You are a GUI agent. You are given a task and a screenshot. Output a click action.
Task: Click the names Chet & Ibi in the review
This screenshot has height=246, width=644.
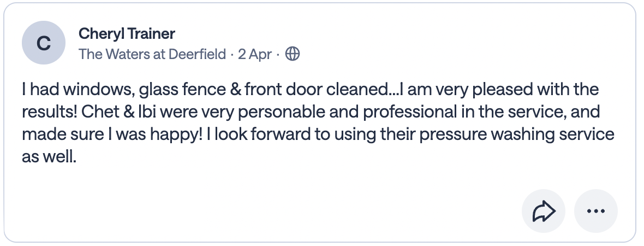pos(118,112)
